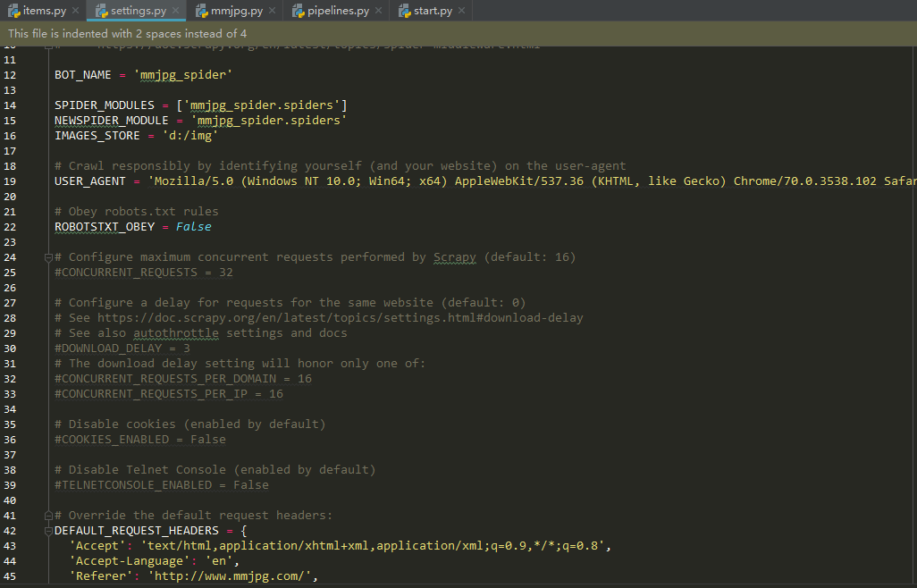Click the '# Obey robots.txt rules' comment

pos(136,212)
